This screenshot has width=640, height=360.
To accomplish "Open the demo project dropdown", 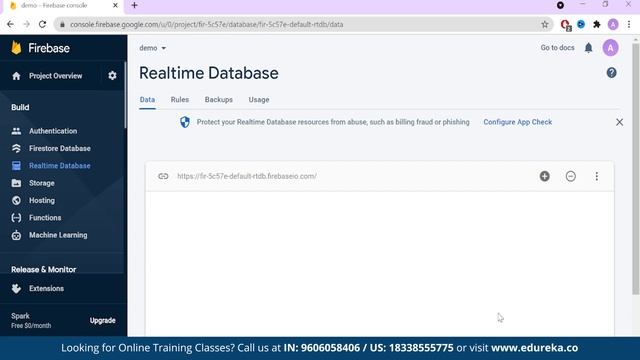I will pyautogui.click(x=152, y=48).
